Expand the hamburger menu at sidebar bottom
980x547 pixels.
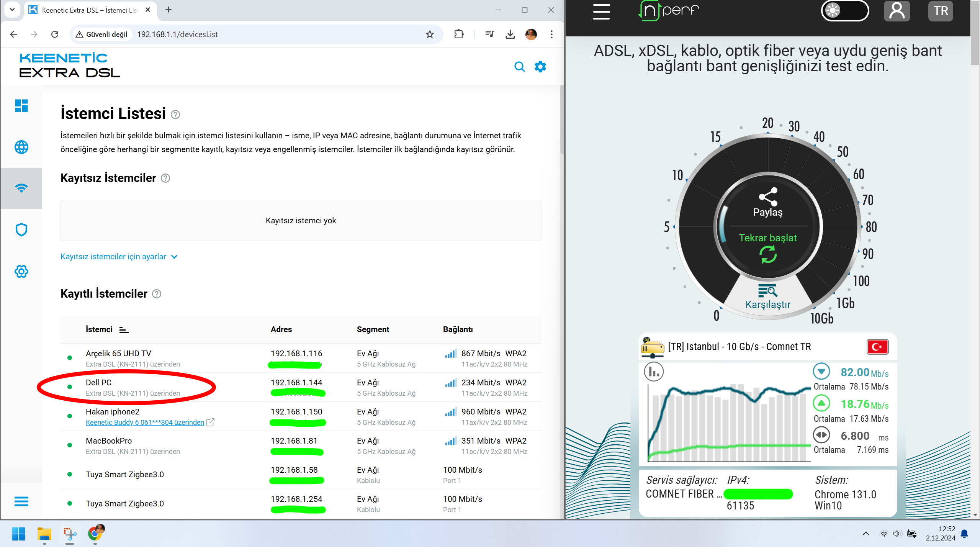[21, 501]
